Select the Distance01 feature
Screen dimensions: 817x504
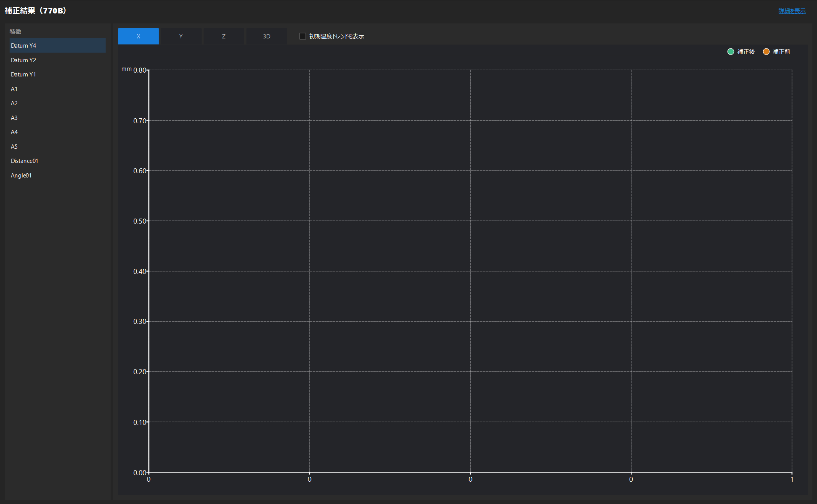tap(58, 161)
